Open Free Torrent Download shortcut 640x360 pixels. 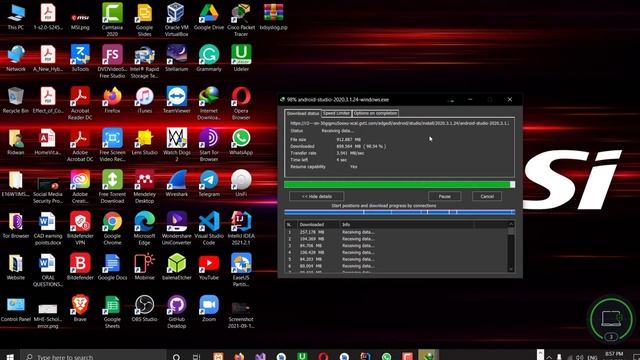click(x=112, y=187)
